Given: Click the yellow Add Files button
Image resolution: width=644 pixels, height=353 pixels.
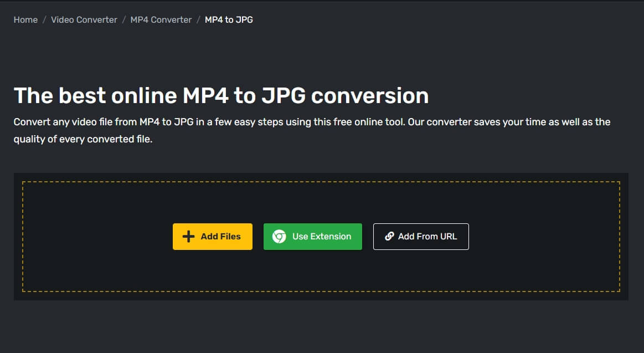Looking at the screenshot, I should pyautogui.click(x=212, y=236).
